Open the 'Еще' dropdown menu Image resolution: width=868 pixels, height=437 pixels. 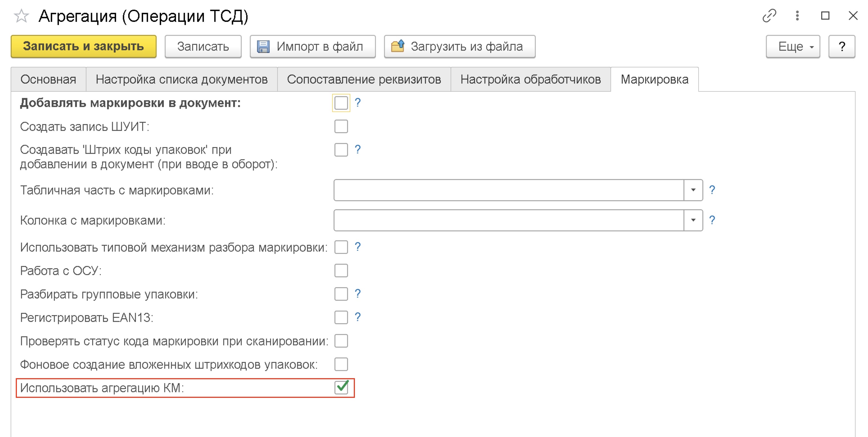tap(793, 46)
